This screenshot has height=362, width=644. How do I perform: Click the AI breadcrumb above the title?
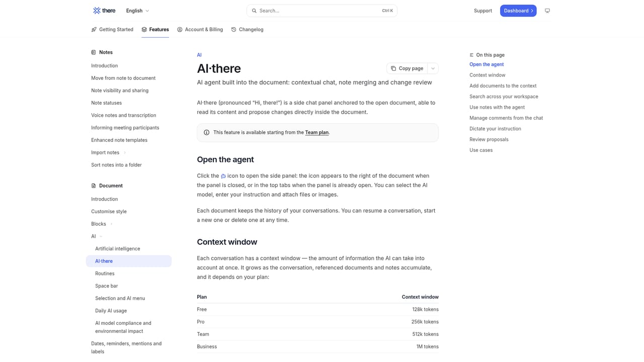click(199, 55)
